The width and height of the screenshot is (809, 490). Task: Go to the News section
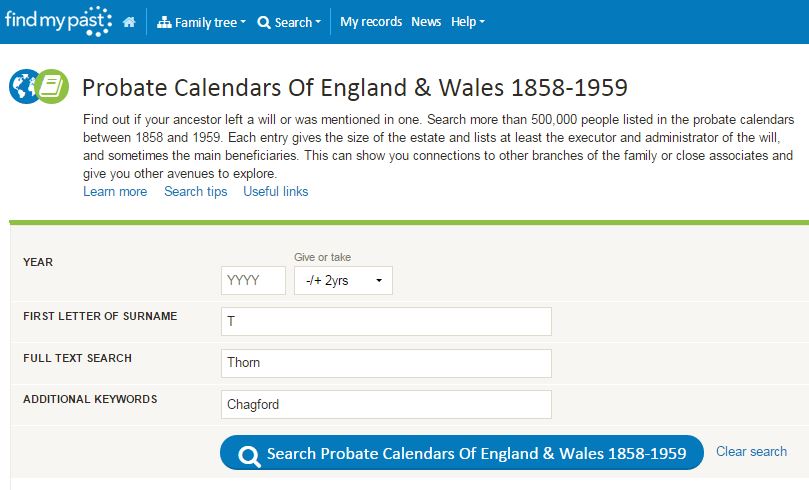tap(426, 22)
